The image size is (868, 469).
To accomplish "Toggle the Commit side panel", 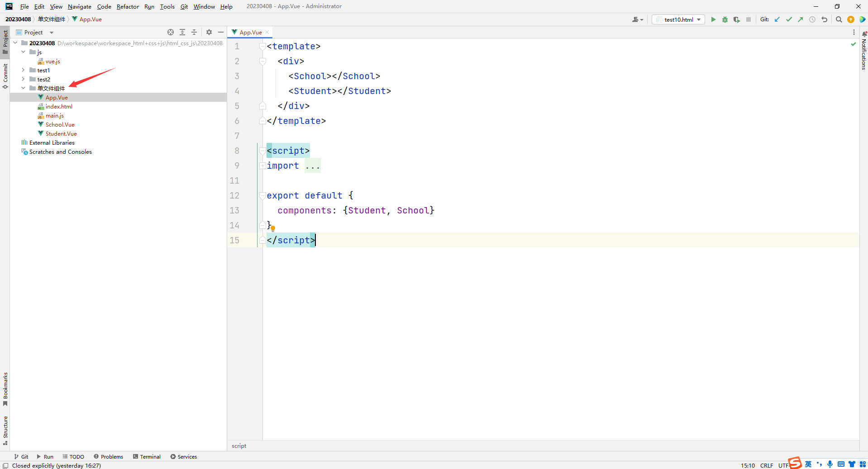I will [5, 76].
